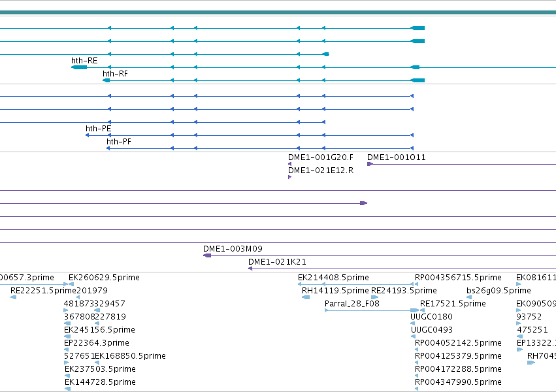The image size is (556, 392).
Task: Select the UUGC0493 label
Action: point(432,330)
